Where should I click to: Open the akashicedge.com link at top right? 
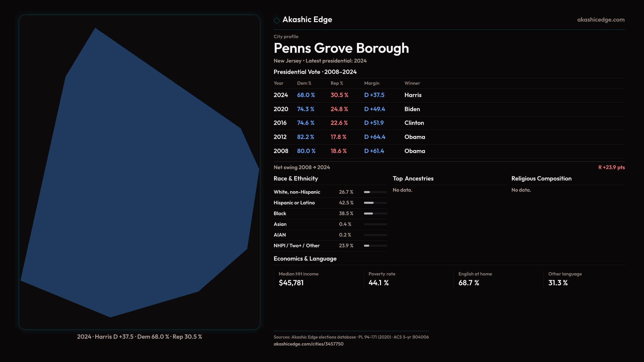(x=601, y=20)
